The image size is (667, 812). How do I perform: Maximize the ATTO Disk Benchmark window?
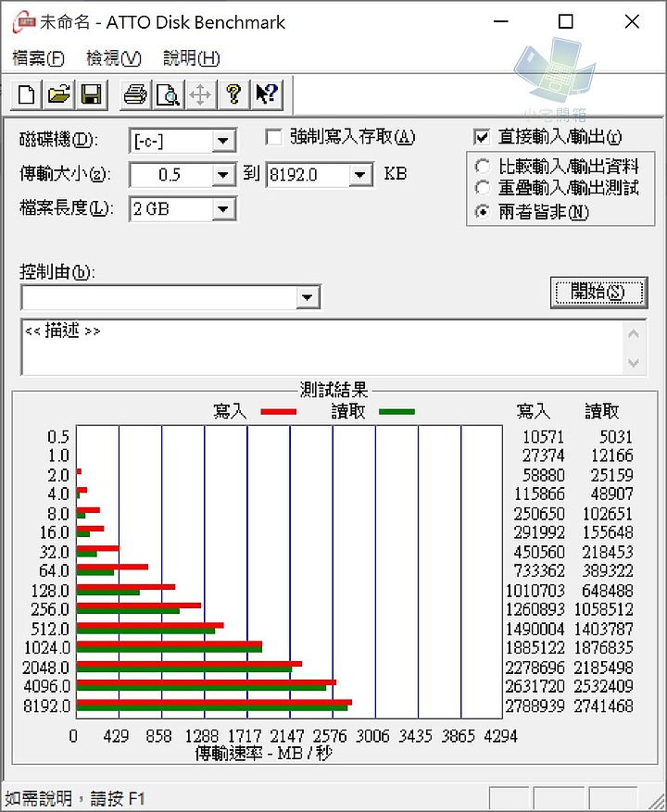coord(565,21)
